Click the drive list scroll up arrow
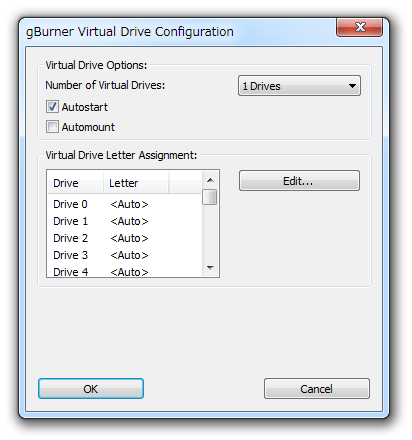The image size is (412, 440). point(210,180)
